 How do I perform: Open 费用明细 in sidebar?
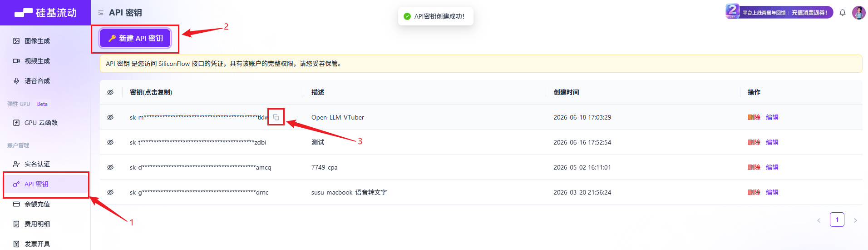[45, 224]
